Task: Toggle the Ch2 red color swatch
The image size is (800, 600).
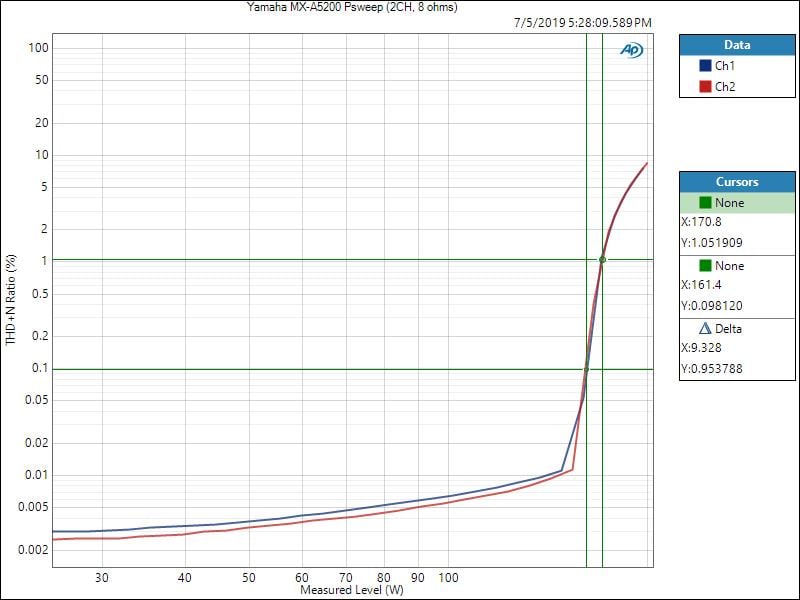Action: click(x=705, y=87)
